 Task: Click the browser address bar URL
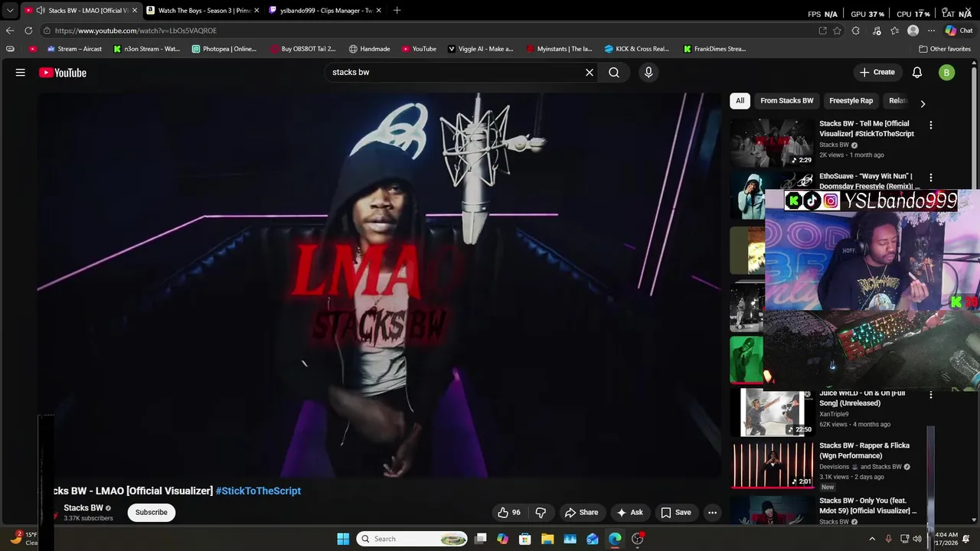(136, 31)
